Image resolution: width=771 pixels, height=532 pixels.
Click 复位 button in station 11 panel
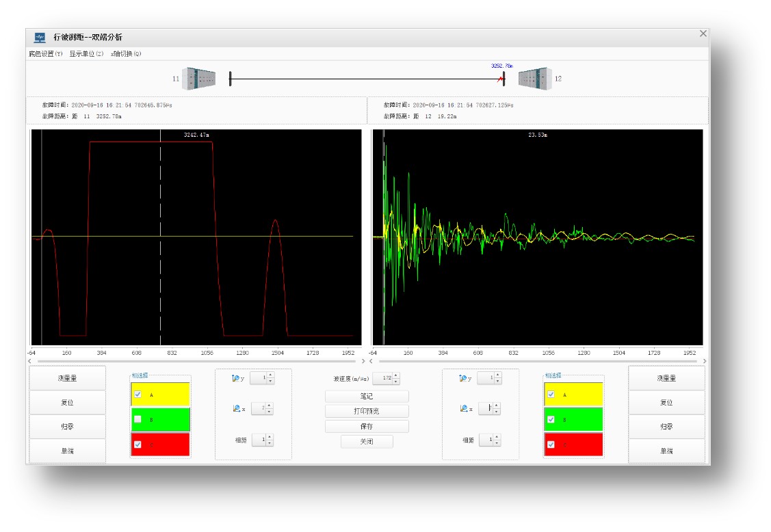click(67, 402)
